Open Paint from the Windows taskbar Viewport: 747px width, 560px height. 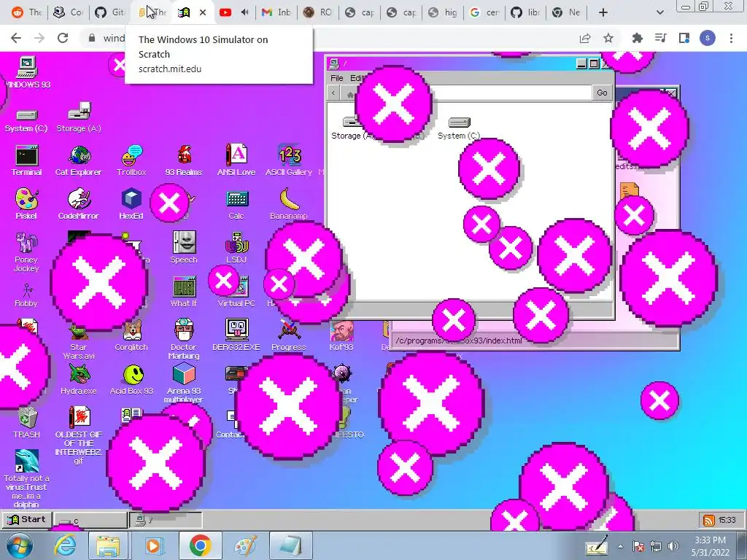[x=246, y=545]
